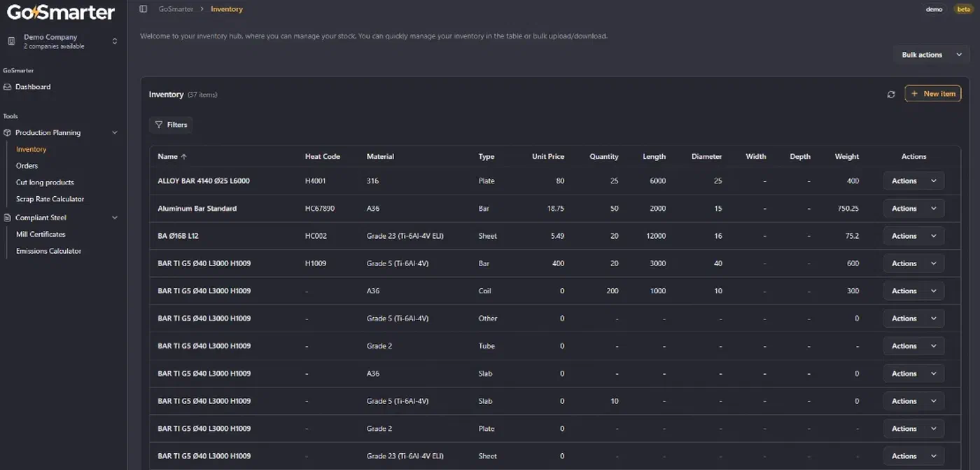The height and width of the screenshot is (470, 980).
Task: Click the length value 12000
Action: coord(656,236)
